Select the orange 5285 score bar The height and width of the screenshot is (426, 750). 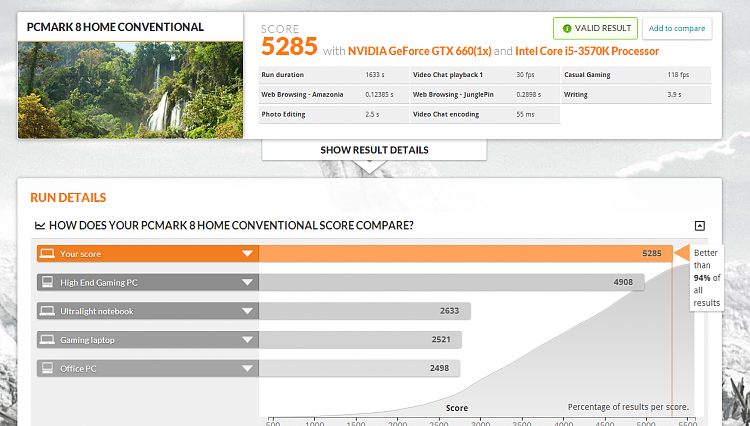pyautogui.click(x=465, y=254)
